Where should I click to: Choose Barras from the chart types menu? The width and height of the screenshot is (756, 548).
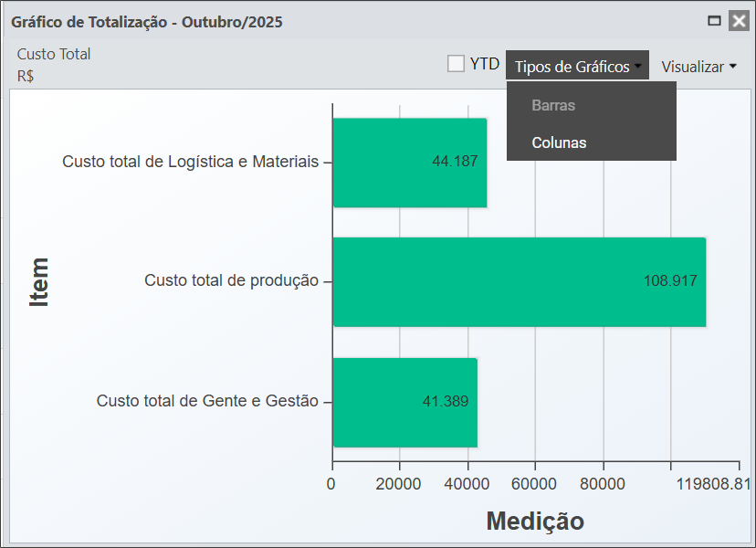(553, 105)
